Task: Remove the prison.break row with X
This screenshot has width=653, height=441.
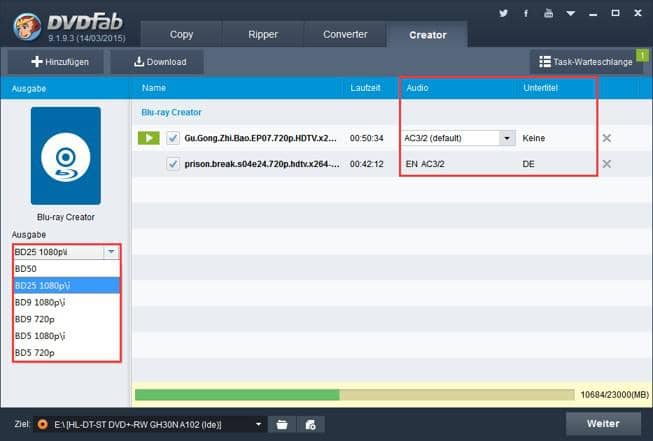Action: point(607,164)
